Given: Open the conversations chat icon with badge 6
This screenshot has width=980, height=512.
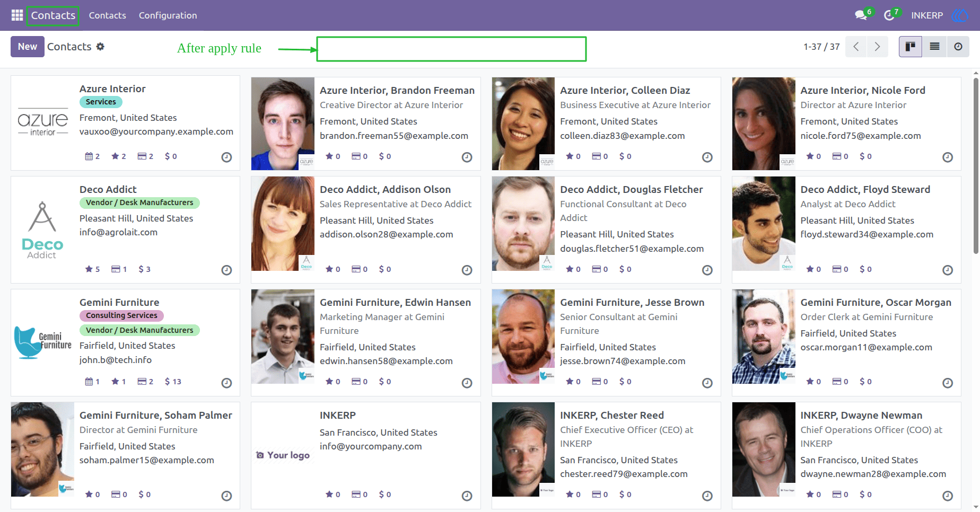Looking at the screenshot, I should [x=861, y=15].
